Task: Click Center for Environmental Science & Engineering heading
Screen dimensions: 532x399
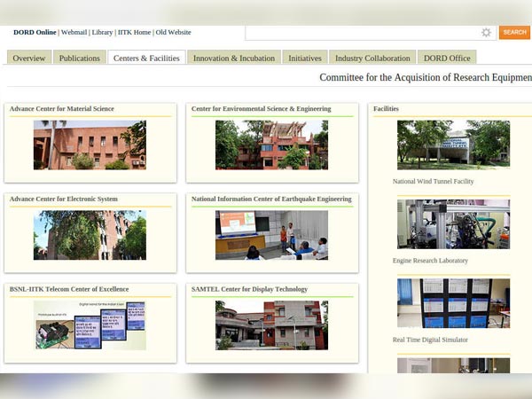Action: coord(262,109)
